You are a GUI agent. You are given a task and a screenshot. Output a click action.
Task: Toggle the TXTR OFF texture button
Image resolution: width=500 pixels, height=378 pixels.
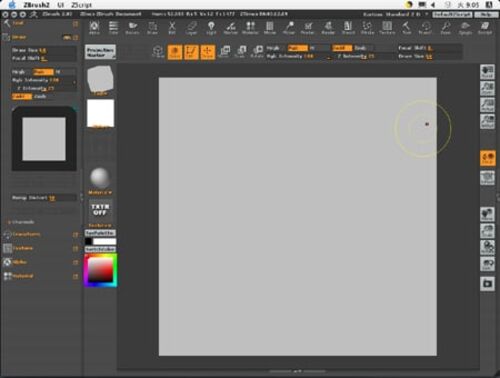(100, 210)
